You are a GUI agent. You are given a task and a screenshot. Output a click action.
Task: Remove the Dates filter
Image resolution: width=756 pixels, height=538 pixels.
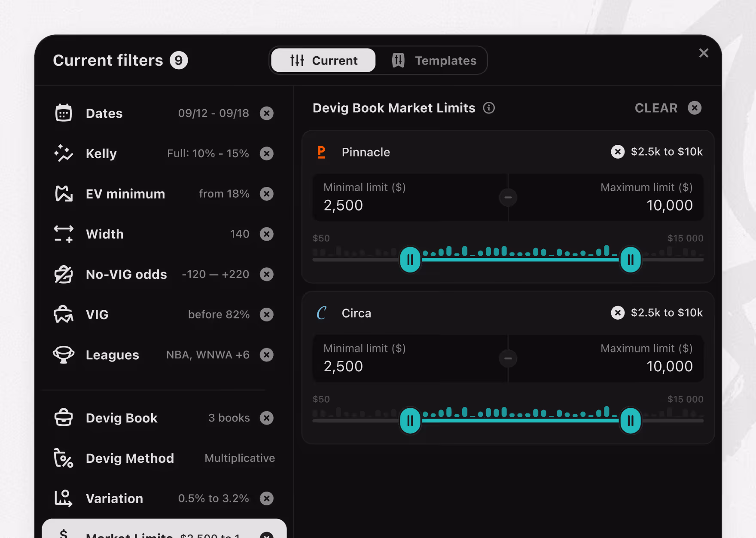[x=267, y=113]
